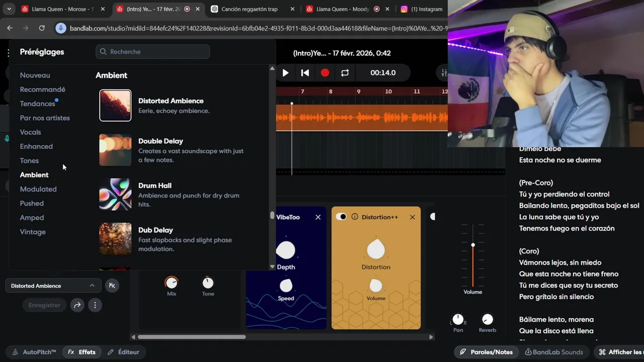The width and height of the screenshot is (644, 362).
Task: Open the Distortion++ info icon
Action: tap(355, 217)
